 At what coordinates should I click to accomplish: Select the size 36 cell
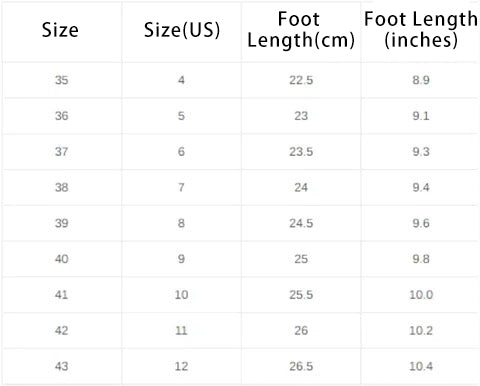click(x=62, y=116)
